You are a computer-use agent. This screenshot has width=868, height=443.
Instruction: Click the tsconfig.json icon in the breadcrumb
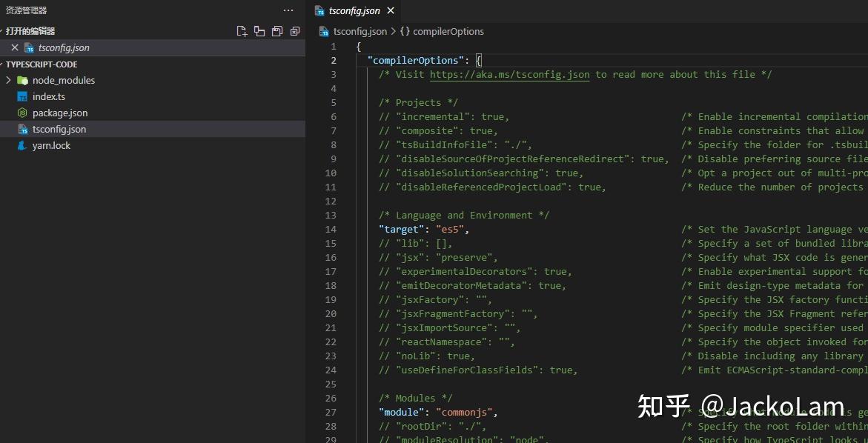[x=324, y=31]
